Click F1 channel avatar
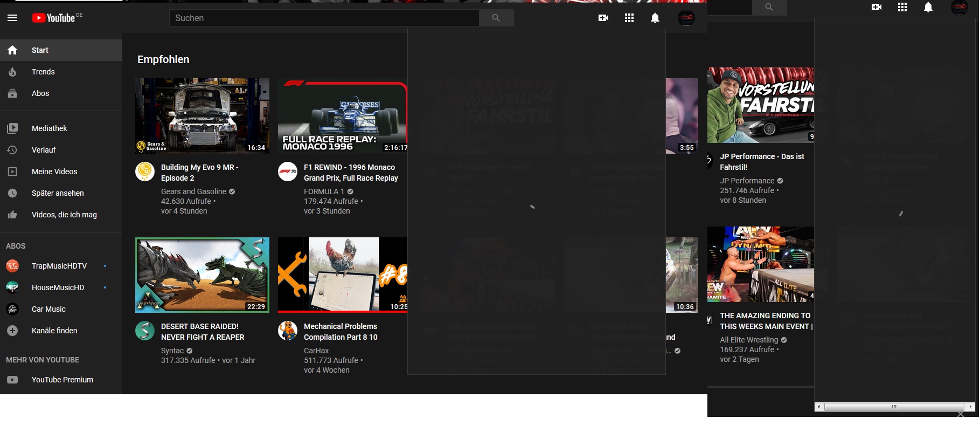 click(288, 172)
